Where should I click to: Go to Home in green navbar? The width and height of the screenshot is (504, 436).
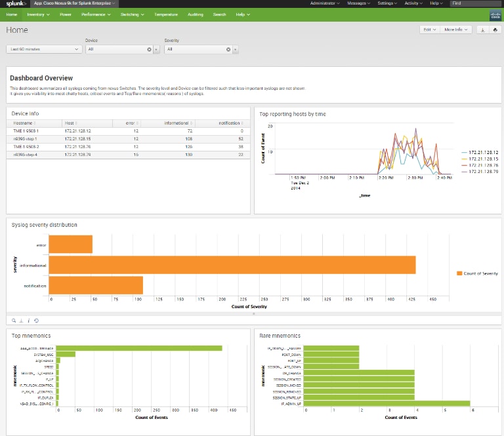click(12, 15)
